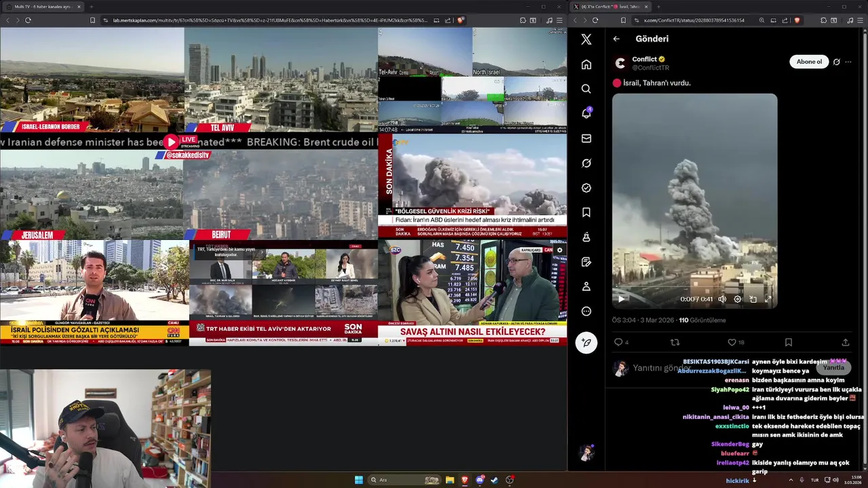
Task: Bookmark the Conflict post
Action: click(x=789, y=342)
